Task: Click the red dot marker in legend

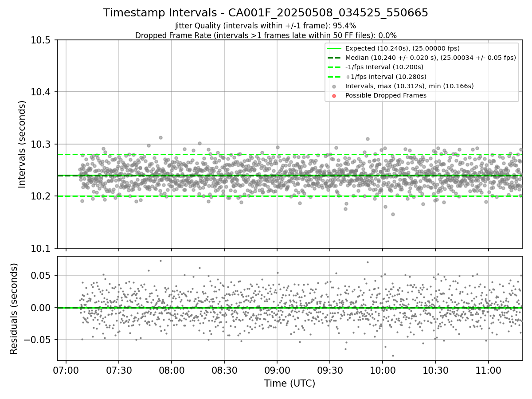Action: point(334,96)
